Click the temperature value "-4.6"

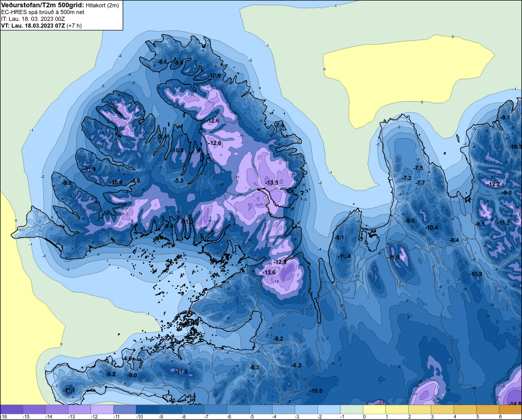coord(127,359)
